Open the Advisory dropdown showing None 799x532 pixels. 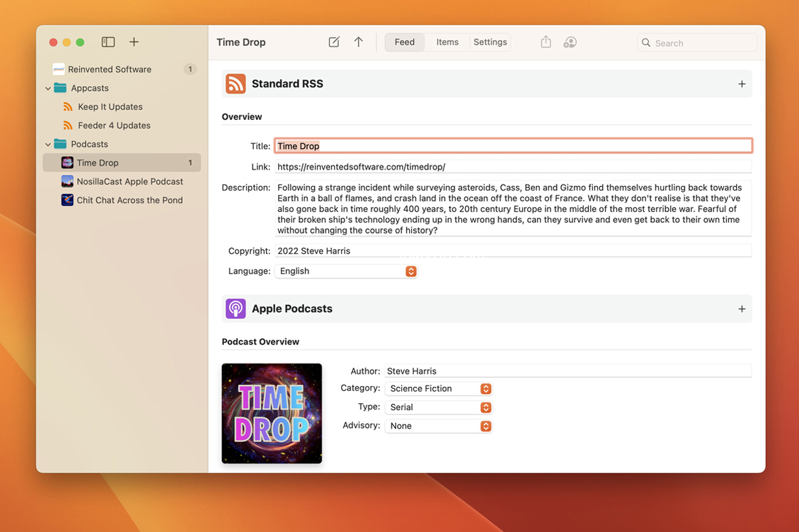(x=438, y=426)
